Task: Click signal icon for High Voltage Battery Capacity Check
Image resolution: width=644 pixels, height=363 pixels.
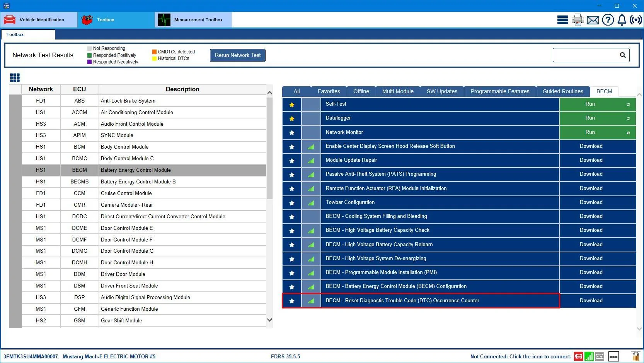Action: point(311,231)
